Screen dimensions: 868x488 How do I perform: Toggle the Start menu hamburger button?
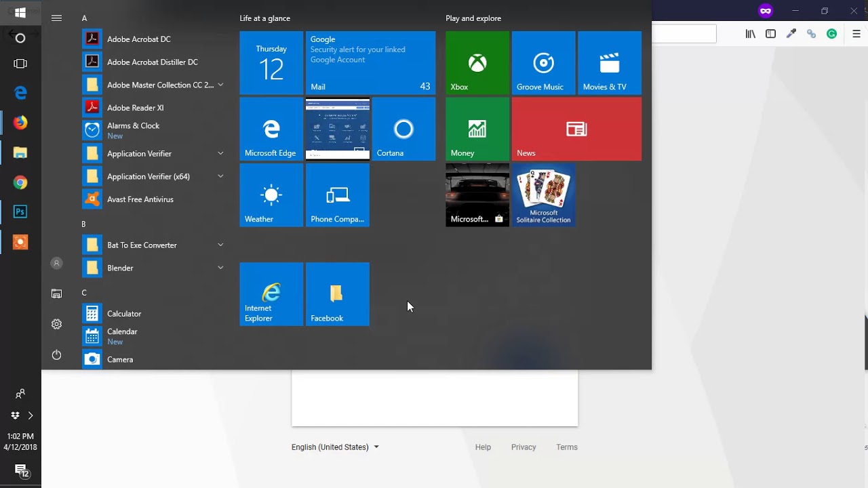coord(57,18)
